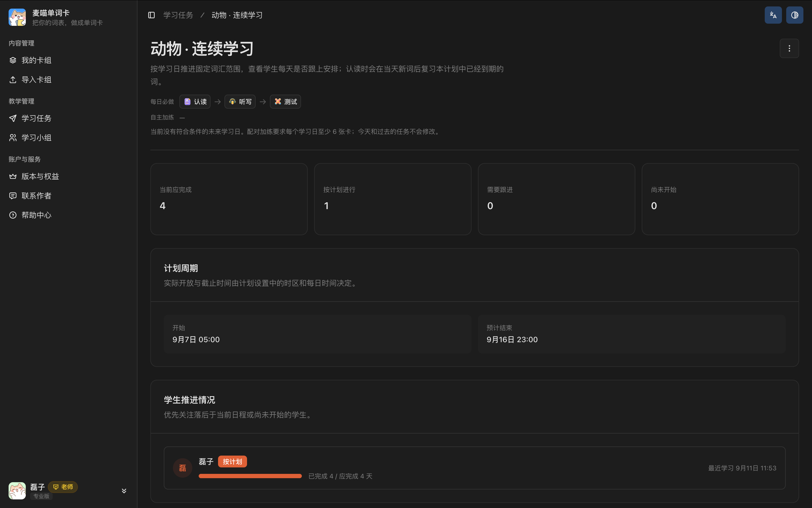Expand the account menu chevron
This screenshot has width=812, height=508.
click(124, 491)
